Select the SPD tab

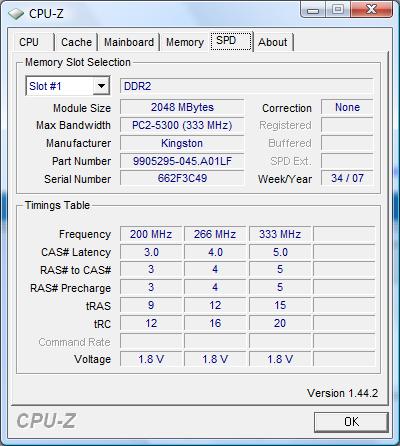231,41
